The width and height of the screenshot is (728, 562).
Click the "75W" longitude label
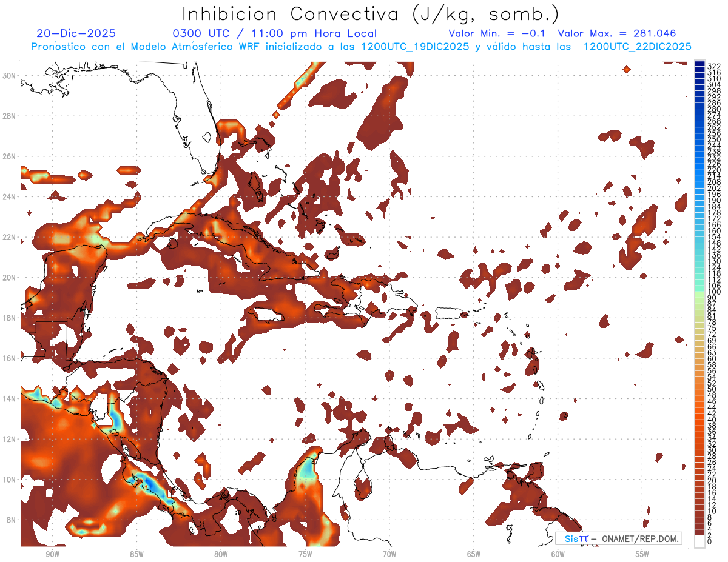pos(305,554)
